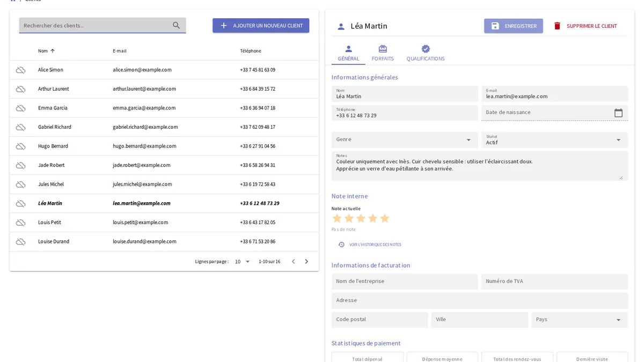This screenshot has width=644, height=362.
Task: Click the cloud-off icon next to Gabriel Richard
Action: coord(20,127)
